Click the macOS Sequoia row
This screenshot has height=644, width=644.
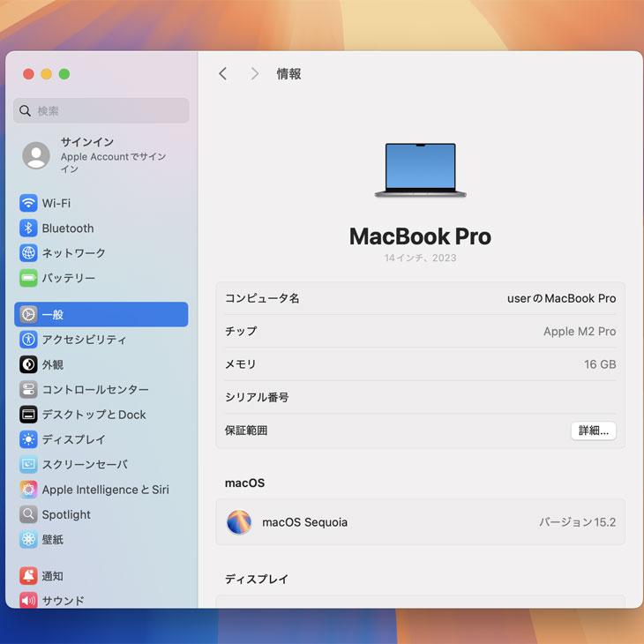[x=420, y=522]
